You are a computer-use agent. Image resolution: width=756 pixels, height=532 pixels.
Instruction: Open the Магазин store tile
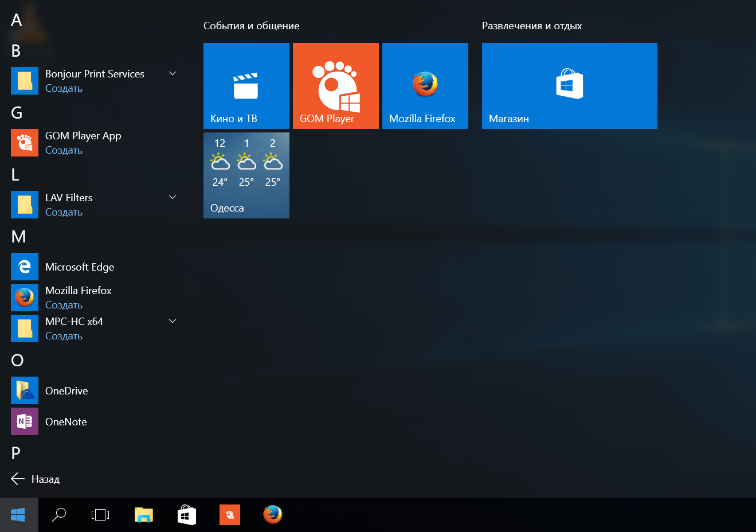click(570, 86)
